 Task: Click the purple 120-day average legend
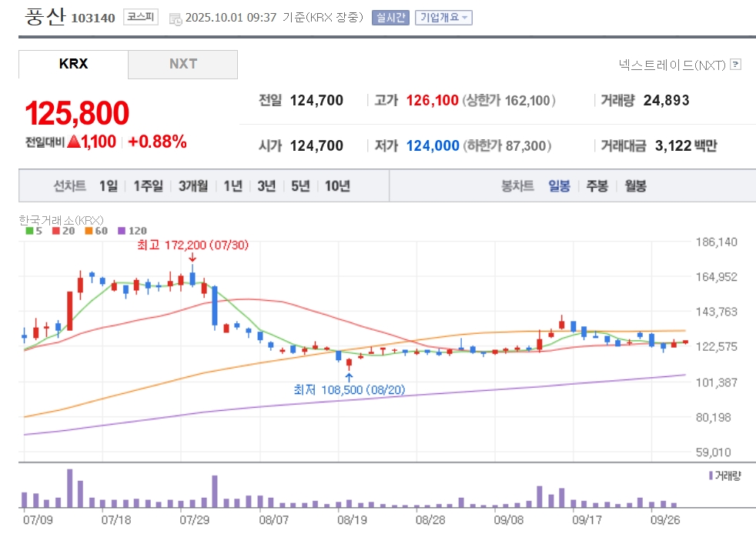[132, 231]
